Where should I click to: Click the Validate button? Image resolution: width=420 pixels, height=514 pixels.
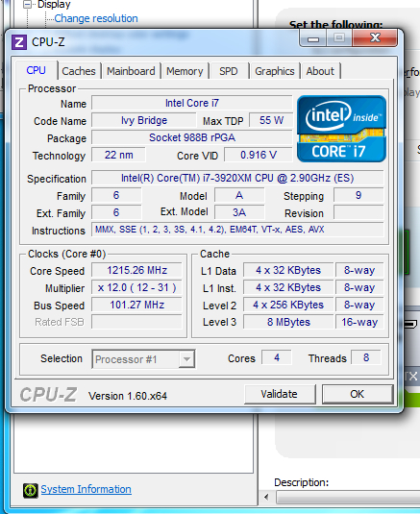[x=280, y=394]
